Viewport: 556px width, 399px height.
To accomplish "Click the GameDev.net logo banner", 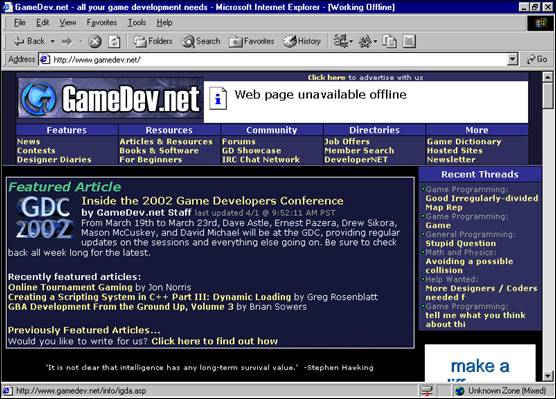I will [110, 99].
